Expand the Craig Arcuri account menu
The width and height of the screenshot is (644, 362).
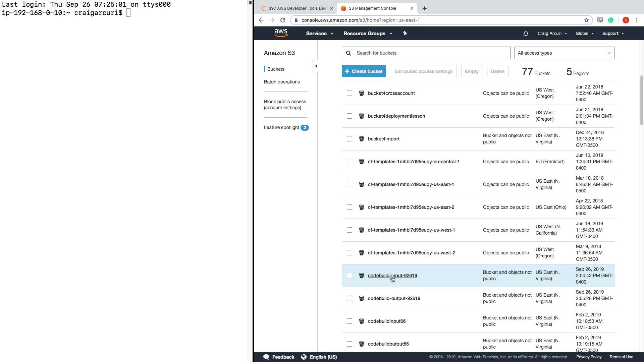pyautogui.click(x=552, y=34)
